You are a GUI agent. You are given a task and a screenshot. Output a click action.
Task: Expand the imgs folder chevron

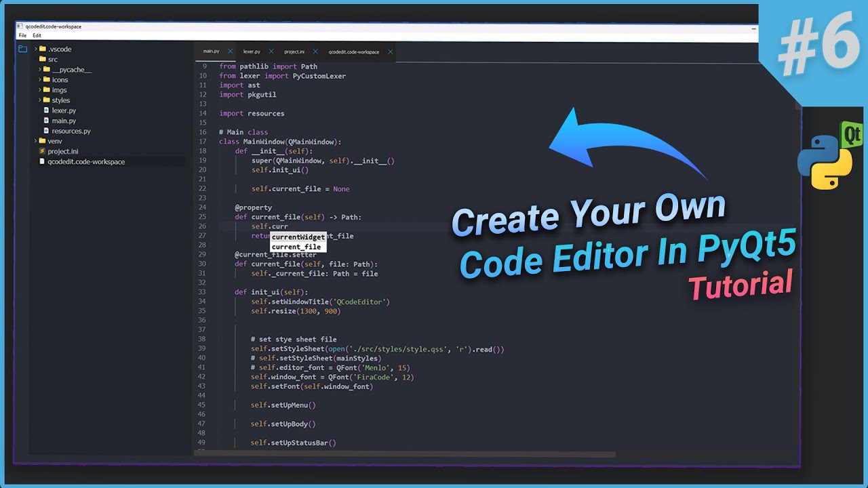[x=39, y=89]
